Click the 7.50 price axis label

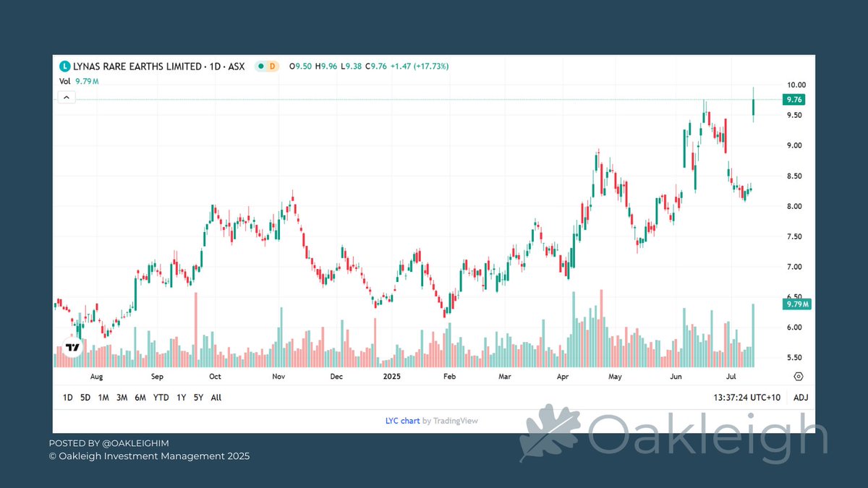(x=795, y=236)
